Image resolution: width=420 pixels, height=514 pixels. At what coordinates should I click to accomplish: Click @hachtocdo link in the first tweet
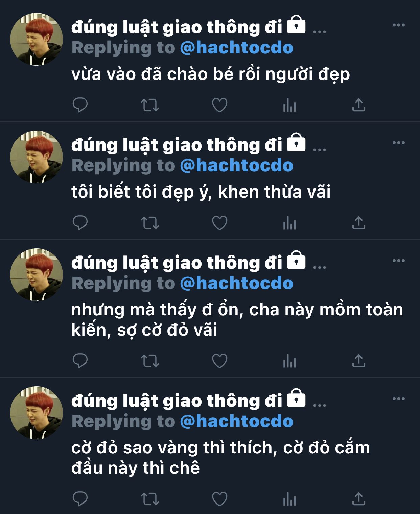[237, 48]
